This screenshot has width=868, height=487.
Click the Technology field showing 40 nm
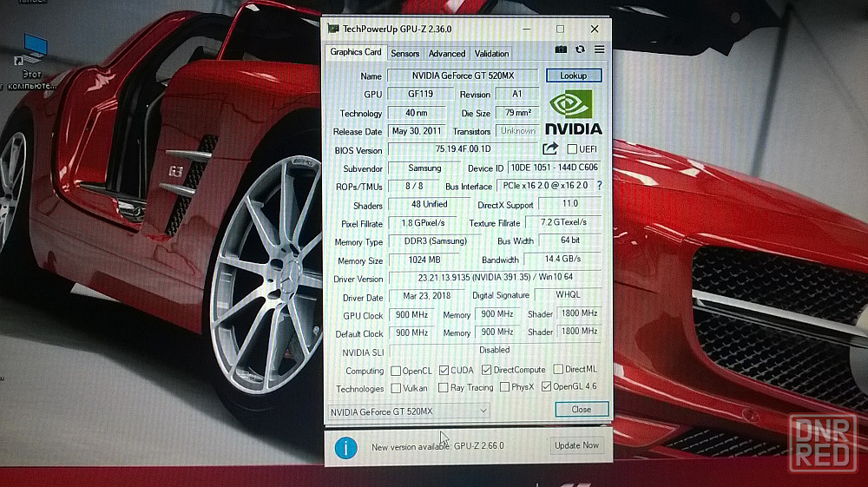[x=417, y=113]
